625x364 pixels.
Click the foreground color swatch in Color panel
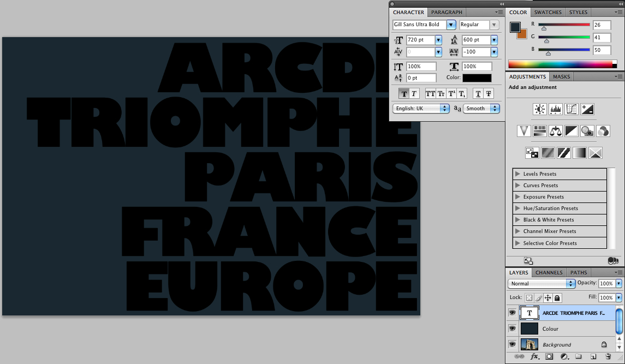point(515,27)
